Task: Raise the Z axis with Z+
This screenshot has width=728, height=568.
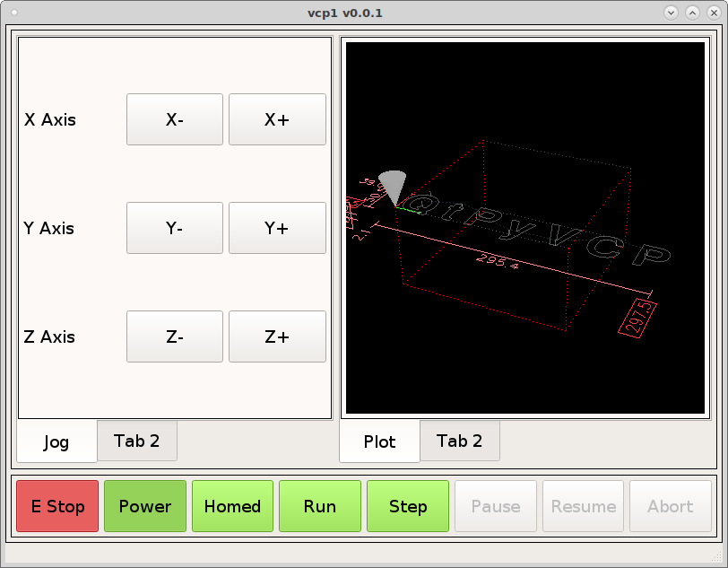Action: (277, 336)
